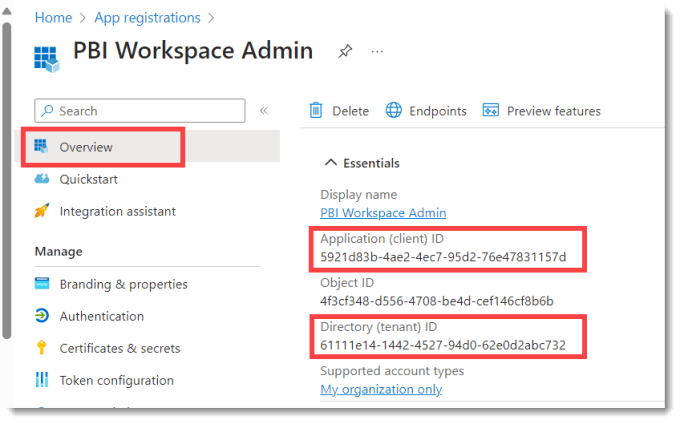Click the Branding & properties icon

tap(42, 284)
